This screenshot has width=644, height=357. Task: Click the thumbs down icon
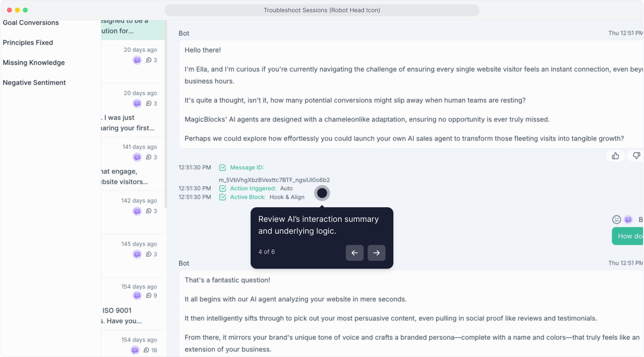[636, 156]
